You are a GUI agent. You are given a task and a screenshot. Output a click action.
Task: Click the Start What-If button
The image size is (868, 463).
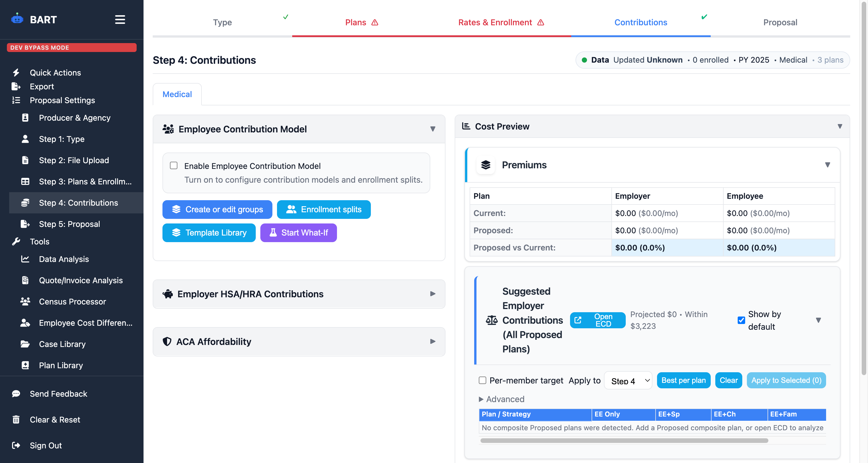[298, 233]
